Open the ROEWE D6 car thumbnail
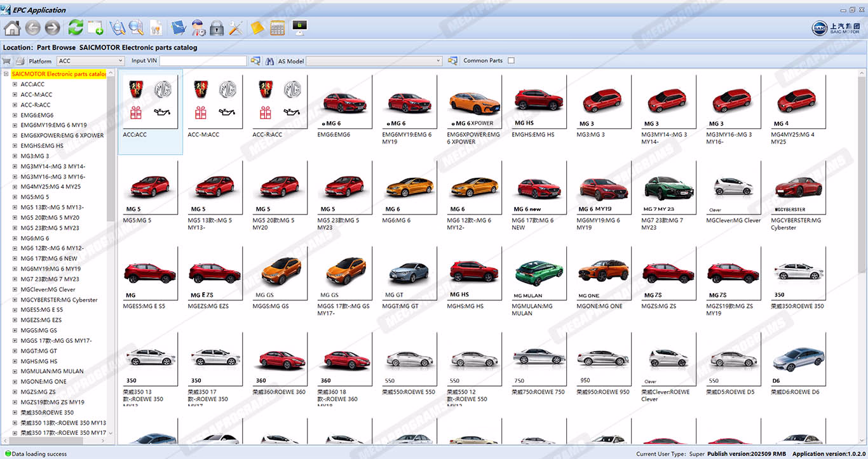This screenshot has height=459, width=868. tap(798, 361)
